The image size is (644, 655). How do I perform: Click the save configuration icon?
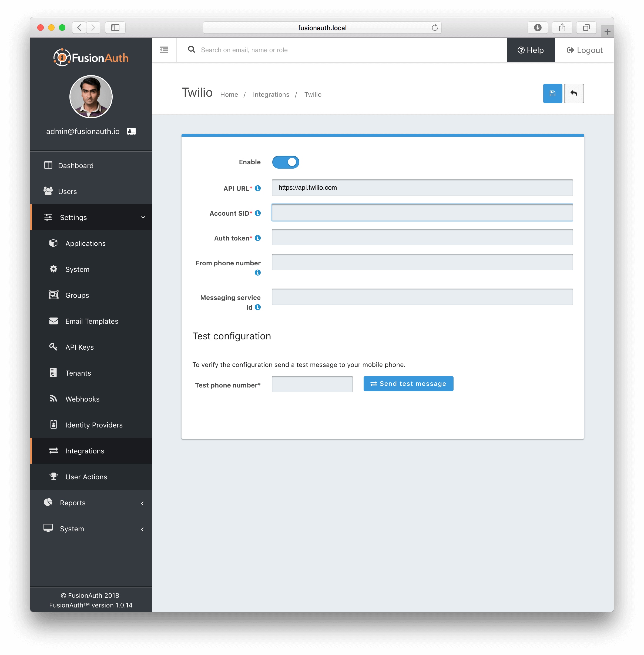[x=552, y=93]
